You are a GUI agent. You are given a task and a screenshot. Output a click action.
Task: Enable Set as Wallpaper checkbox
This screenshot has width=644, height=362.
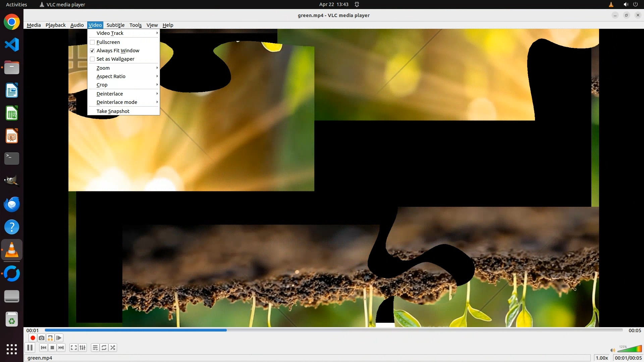click(92, 59)
